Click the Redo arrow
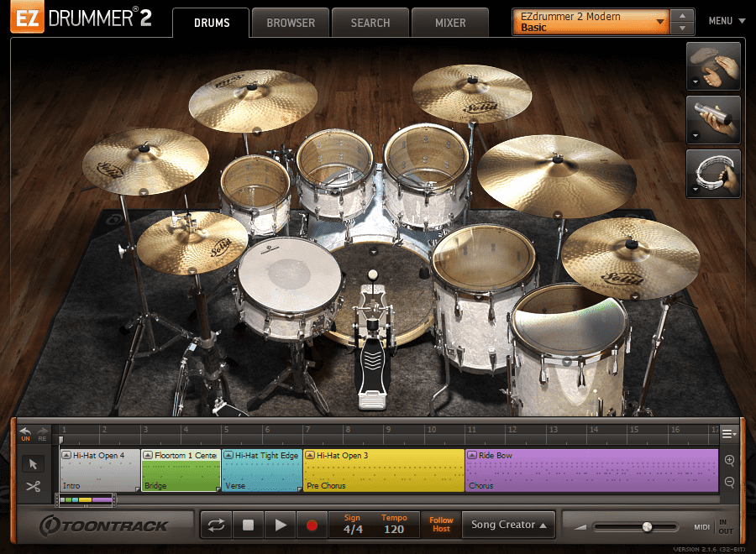This screenshot has height=554, width=756. tap(43, 434)
